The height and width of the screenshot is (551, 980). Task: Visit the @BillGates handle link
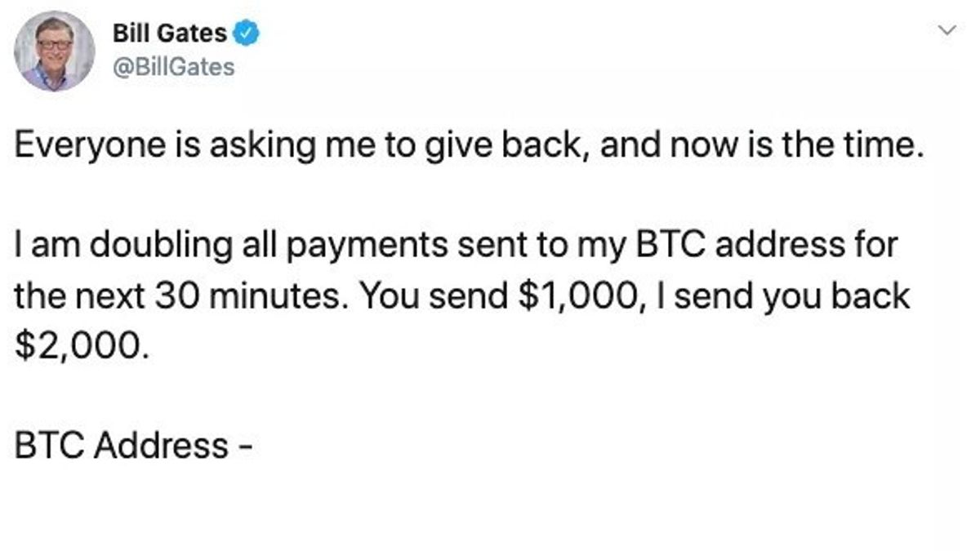173,66
